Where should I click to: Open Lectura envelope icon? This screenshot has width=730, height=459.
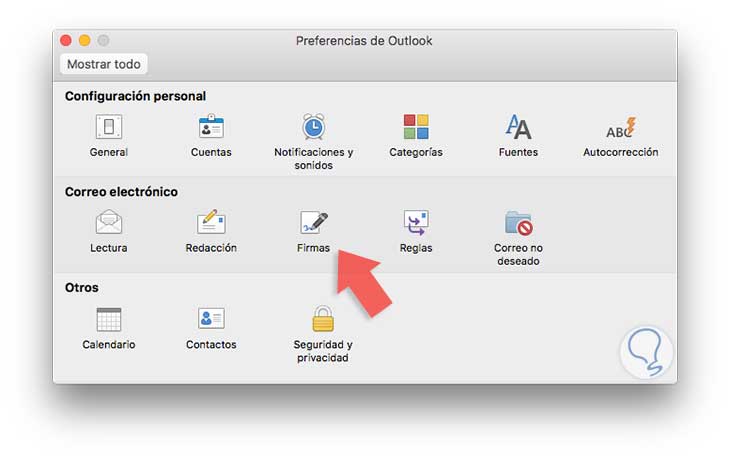108,222
